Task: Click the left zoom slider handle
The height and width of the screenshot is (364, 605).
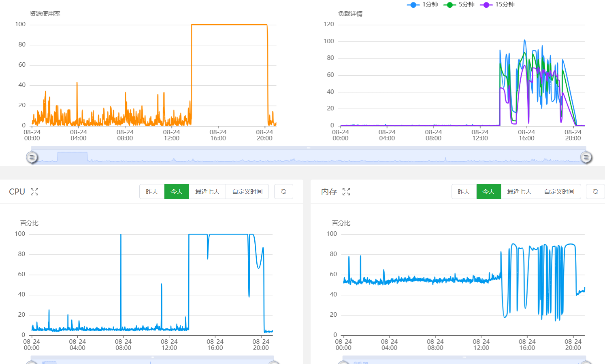Action: click(x=32, y=157)
